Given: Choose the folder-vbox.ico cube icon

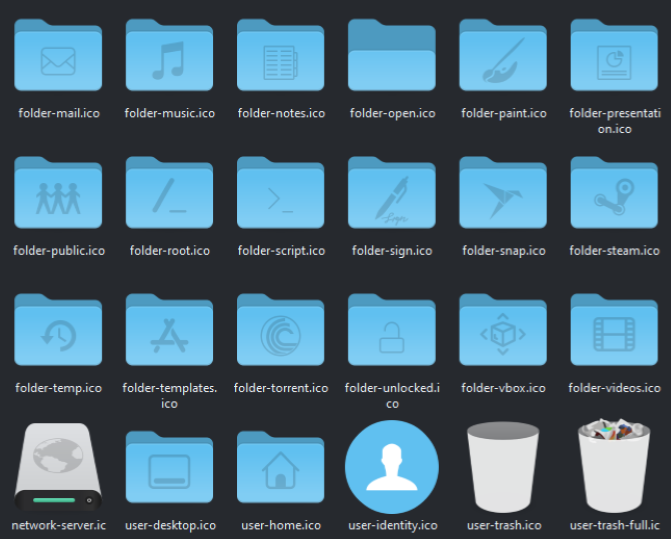Looking at the screenshot, I should [503, 332].
